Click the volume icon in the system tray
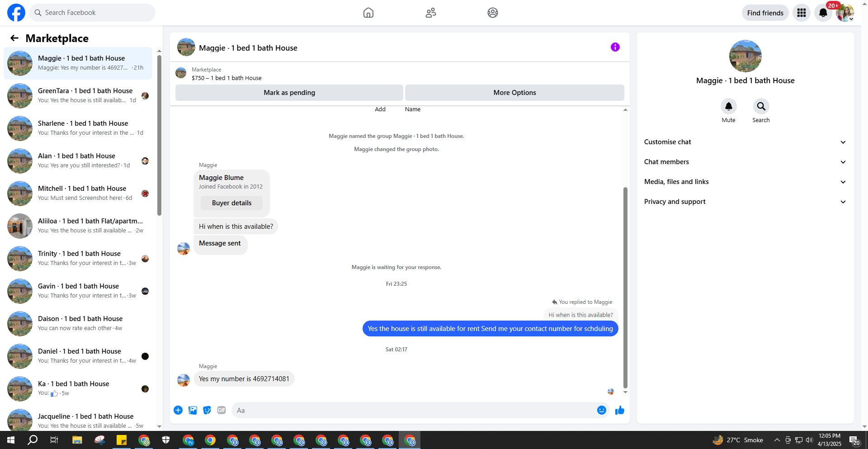868x449 pixels. coord(809,440)
